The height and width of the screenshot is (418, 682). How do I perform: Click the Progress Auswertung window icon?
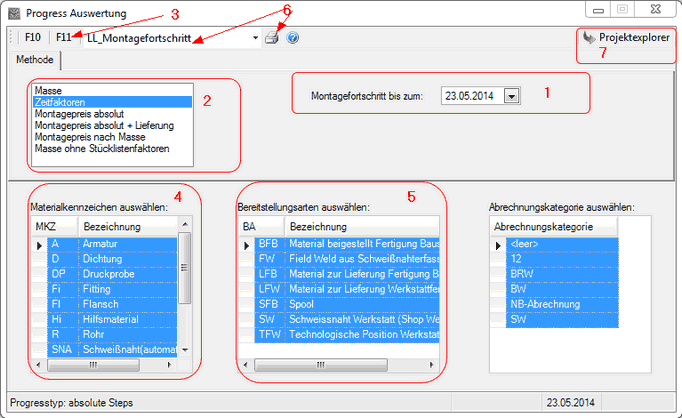point(12,14)
